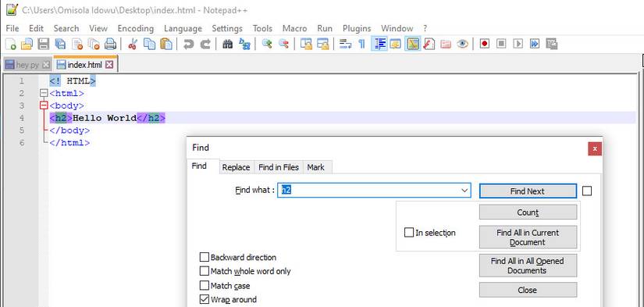Toggle word wrap toolbar icon
This screenshot has width=644, height=307.
point(345,44)
